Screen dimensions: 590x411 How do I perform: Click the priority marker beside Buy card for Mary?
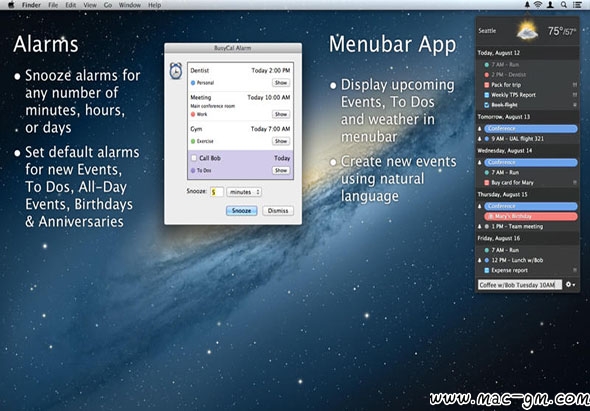575,183
